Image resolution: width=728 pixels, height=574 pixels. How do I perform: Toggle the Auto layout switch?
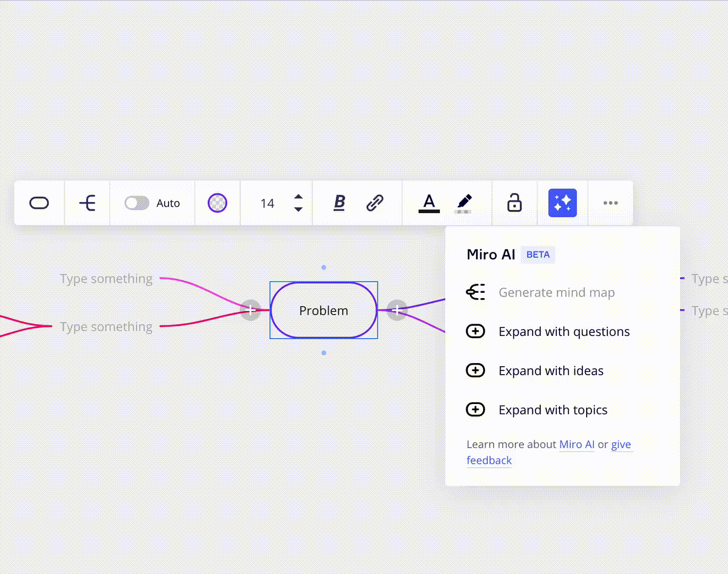[x=137, y=203]
